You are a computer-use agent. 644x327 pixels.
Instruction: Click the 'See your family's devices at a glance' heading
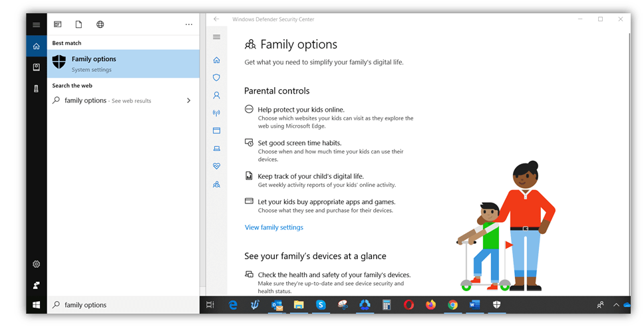pos(315,256)
